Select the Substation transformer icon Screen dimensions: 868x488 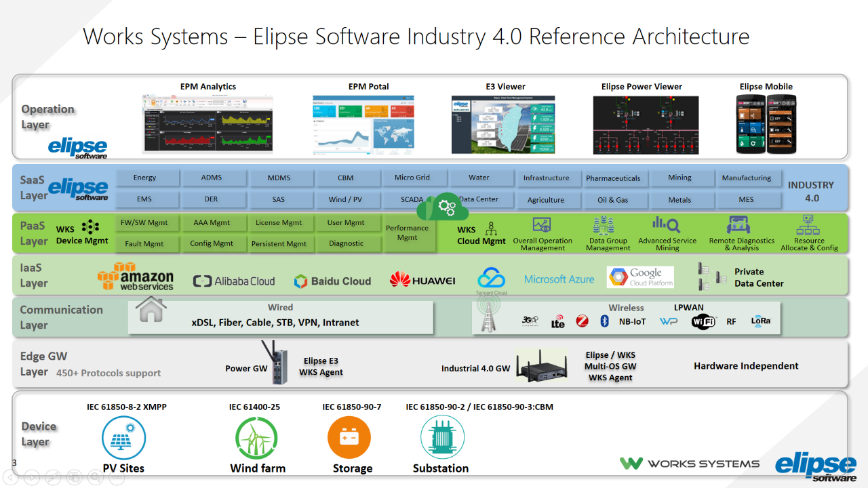click(442, 438)
